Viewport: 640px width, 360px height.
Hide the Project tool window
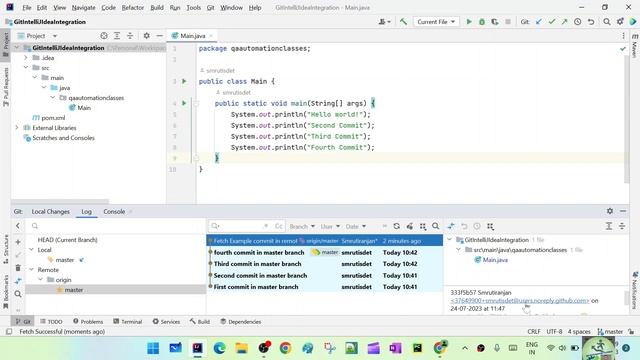coord(160,36)
